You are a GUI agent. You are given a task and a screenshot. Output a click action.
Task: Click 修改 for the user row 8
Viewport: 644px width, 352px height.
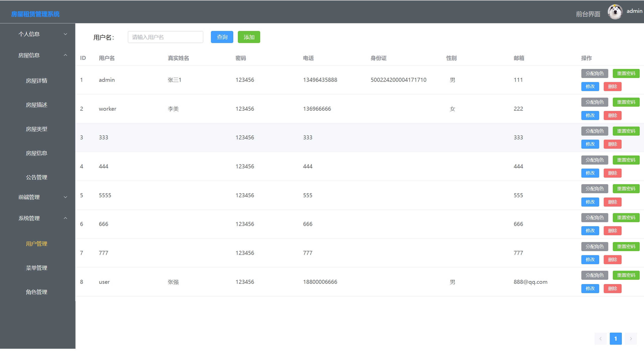point(590,288)
